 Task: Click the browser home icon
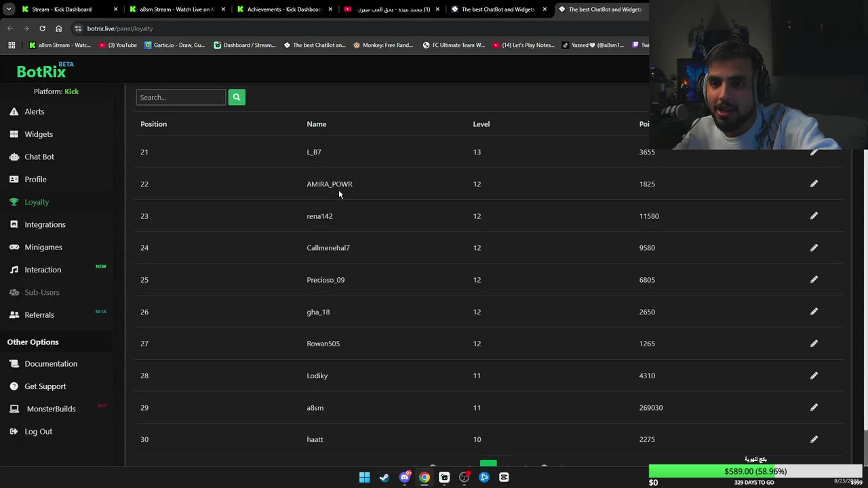58,28
